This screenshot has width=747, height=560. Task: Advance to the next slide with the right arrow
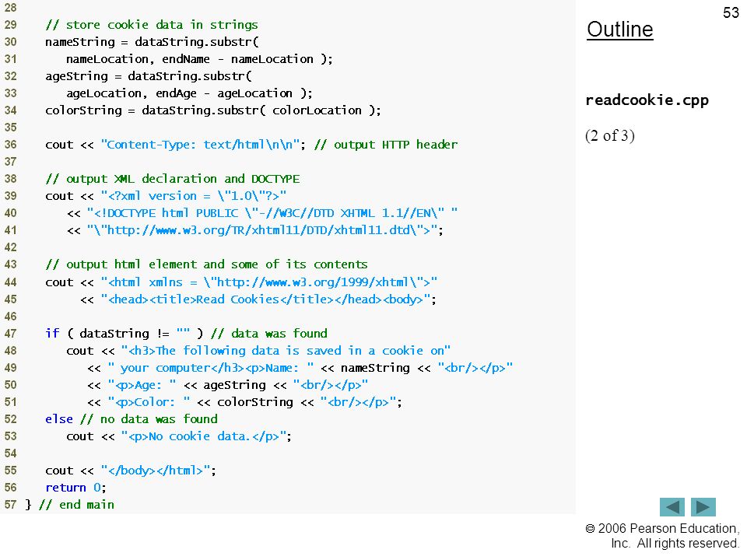click(703, 506)
